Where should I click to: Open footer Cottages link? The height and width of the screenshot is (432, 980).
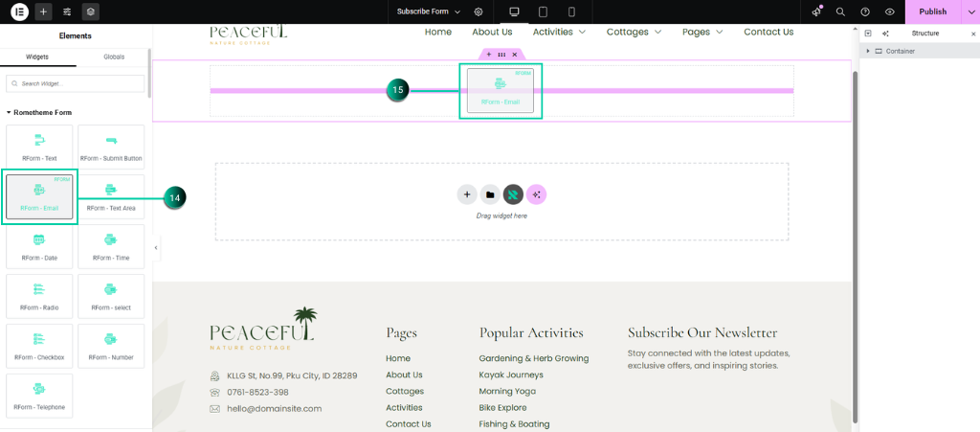[405, 392]
